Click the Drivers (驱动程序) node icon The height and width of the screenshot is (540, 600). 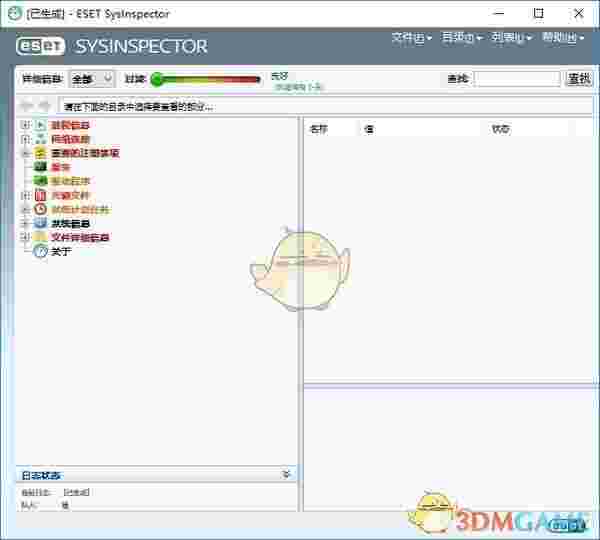(40, 181)
